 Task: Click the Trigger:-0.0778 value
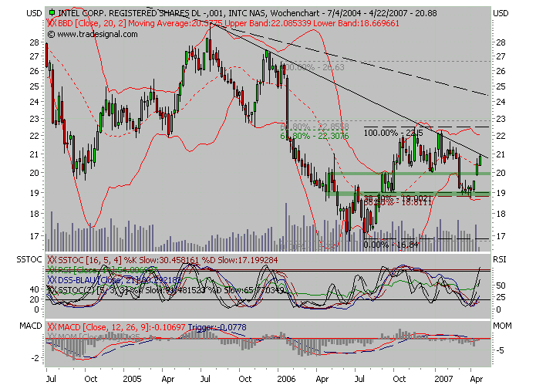tap(217, 327)
